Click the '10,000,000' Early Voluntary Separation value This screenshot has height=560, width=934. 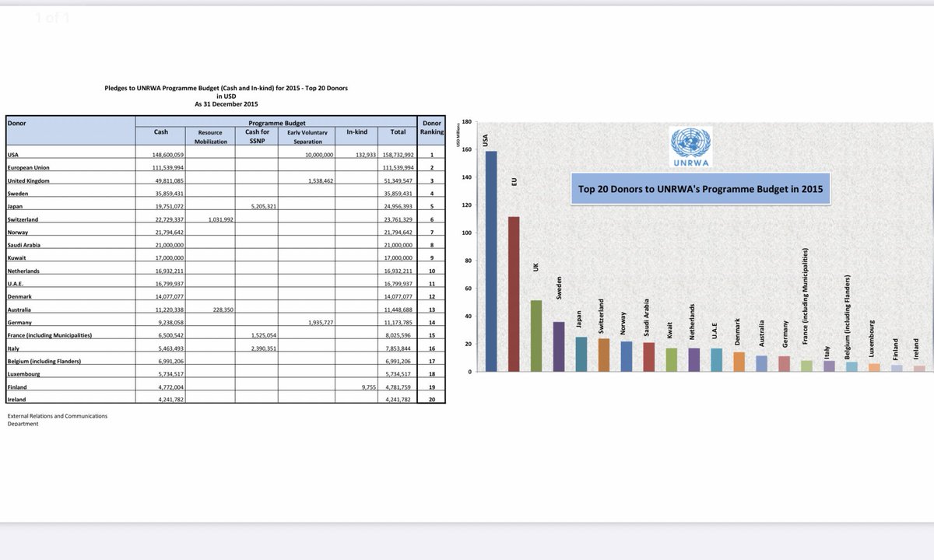click(319, 155)
